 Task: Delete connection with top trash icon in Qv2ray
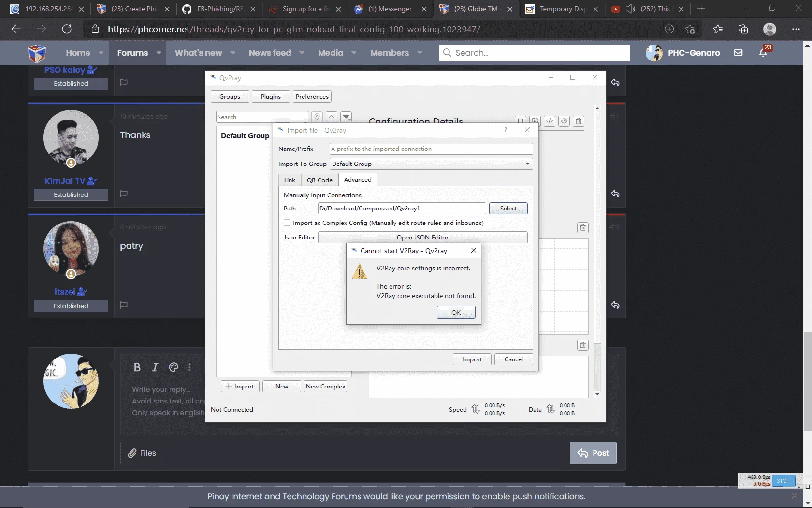[x=579, y=121]
